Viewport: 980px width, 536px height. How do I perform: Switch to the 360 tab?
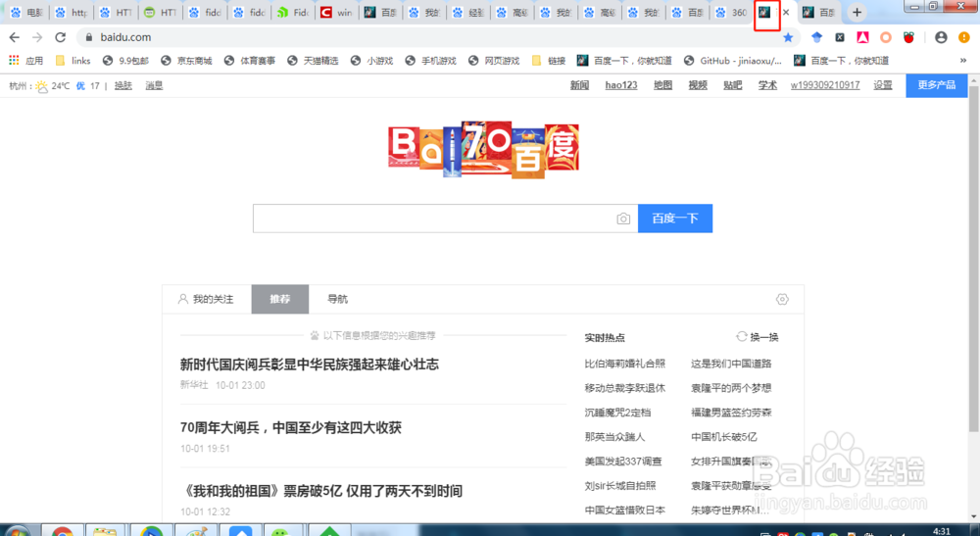(731, 13)
